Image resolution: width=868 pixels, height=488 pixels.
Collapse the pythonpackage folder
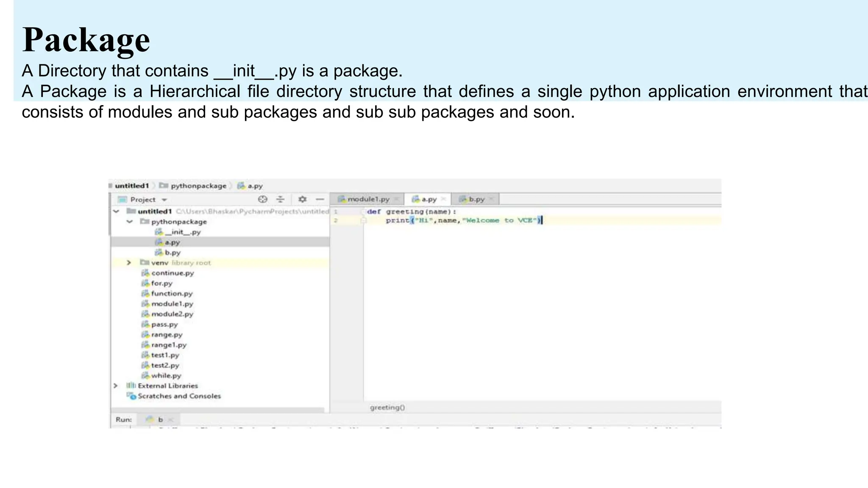coord(130,222)
